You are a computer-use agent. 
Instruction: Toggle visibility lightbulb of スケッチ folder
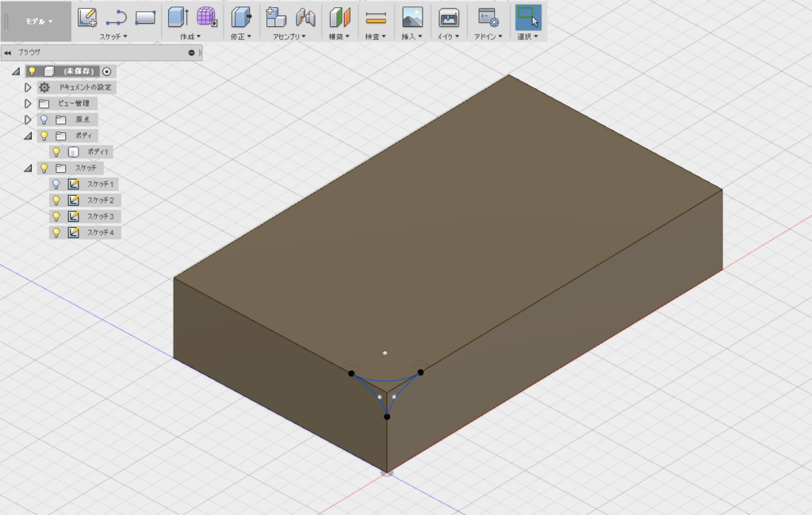click(x=44, y=168)
